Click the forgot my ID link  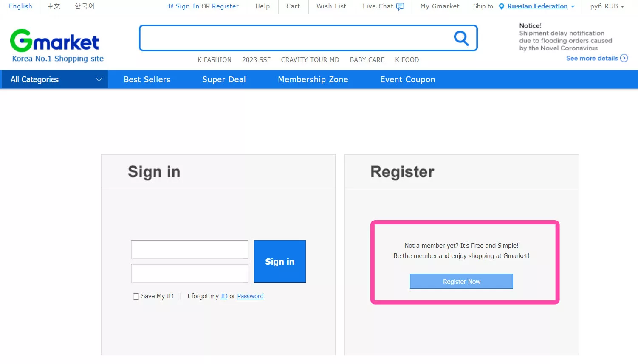click(x=224, y=296)
